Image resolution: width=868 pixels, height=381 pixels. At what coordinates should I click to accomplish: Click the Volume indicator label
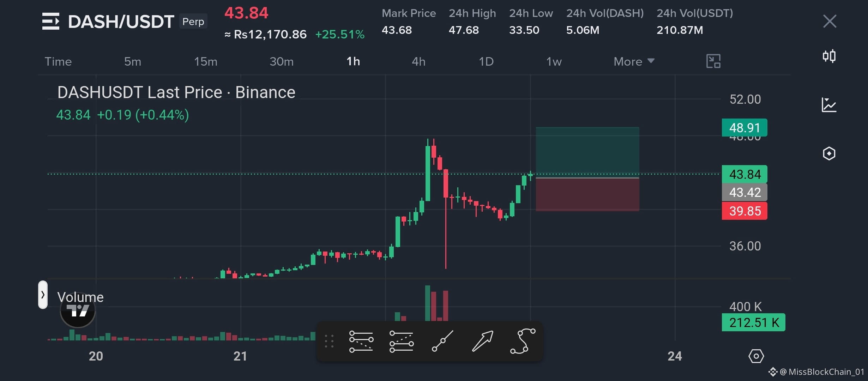pos(80,297)
